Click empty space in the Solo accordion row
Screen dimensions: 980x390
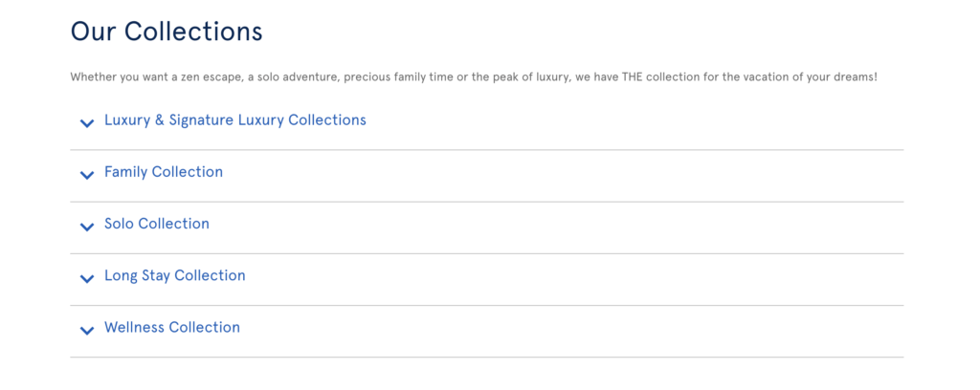pos(574,224)
